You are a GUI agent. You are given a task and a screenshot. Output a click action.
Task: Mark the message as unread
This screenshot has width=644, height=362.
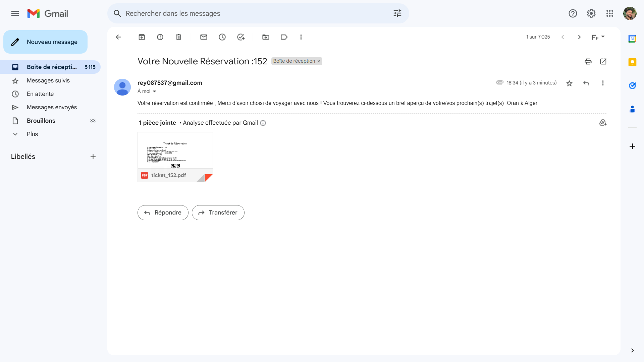click(x=204, y=37)
